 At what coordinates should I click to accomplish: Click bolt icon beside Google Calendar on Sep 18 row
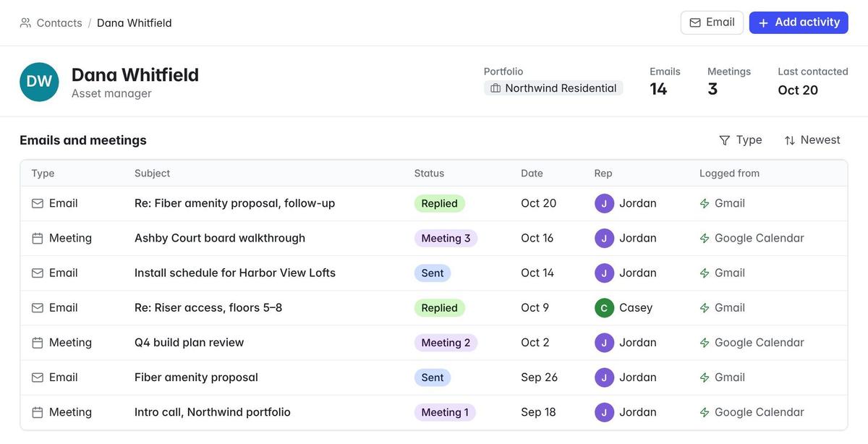(x=705, y=412)
